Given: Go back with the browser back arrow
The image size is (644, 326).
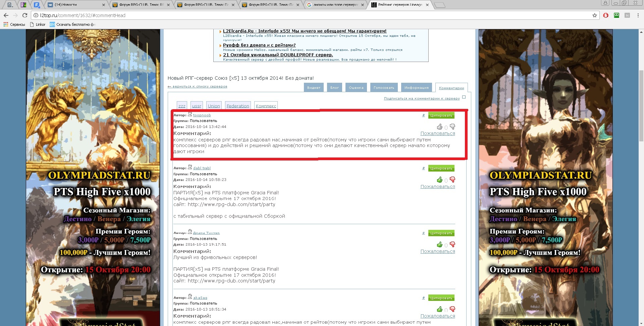Looking at the screenshot, I should 6,15.
